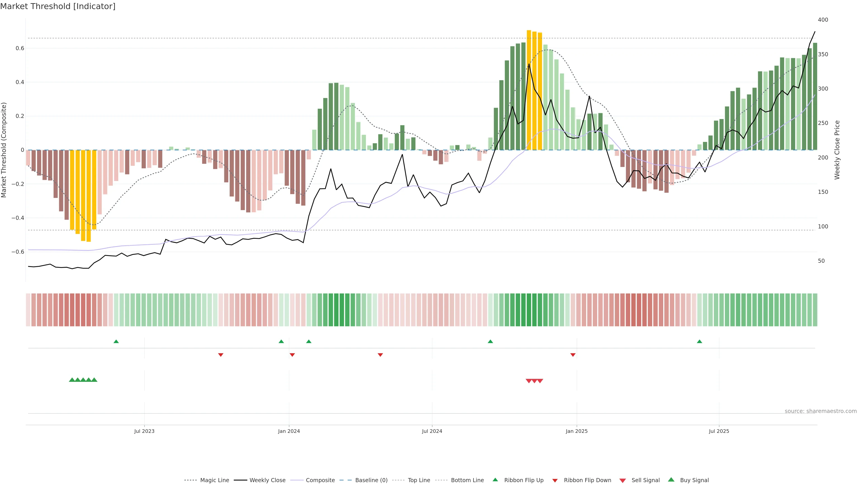The width and height of the screenshot is (868, 488).
Task: Click the Jul 2025 x-axis label
Action: [x=719, y=431]
